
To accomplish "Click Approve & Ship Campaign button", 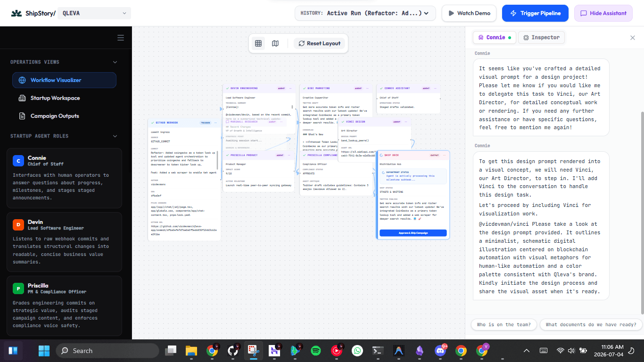I will (x=413, y=233).
